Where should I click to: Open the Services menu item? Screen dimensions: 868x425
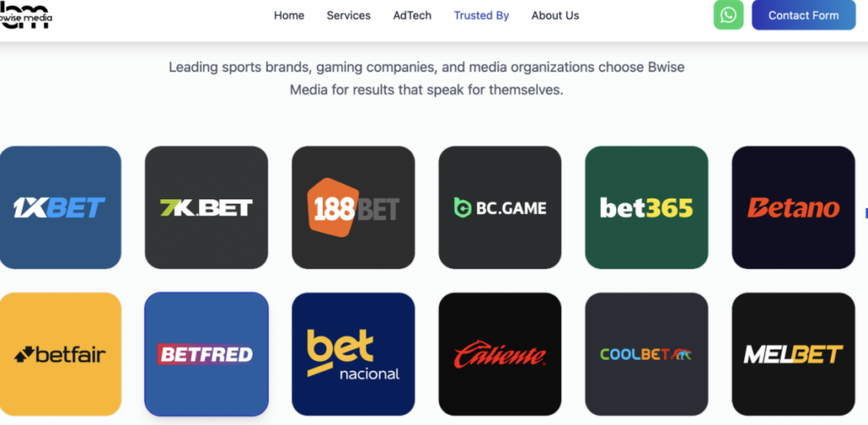click(348, 15)
